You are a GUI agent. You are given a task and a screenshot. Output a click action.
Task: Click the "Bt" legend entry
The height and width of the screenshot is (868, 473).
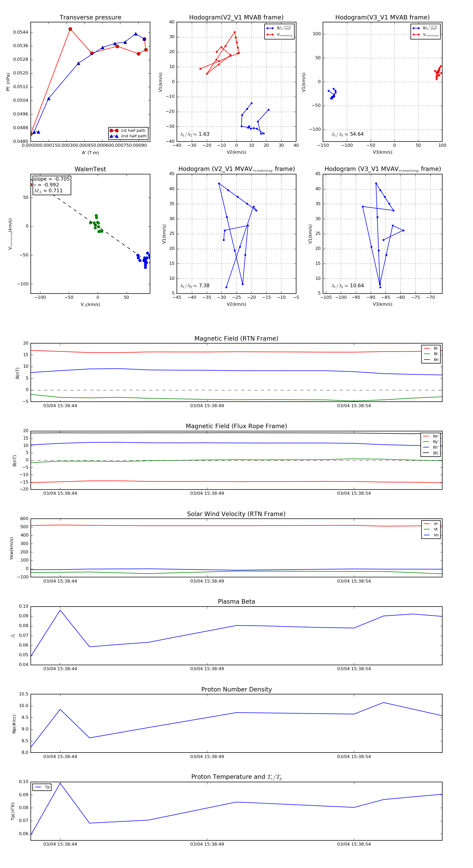(x=431, y=354)
